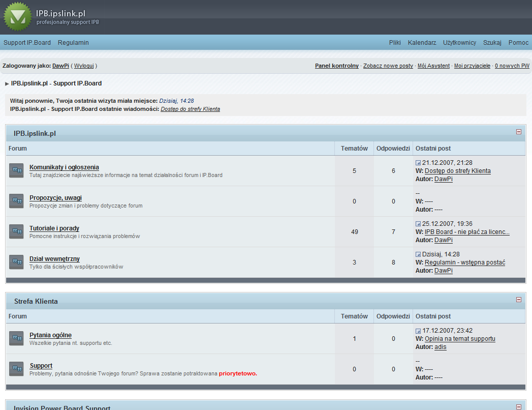Open the Mój Asystent link
Image resolution: width=532 pixels, height=410 pixels.
point(433,66)
